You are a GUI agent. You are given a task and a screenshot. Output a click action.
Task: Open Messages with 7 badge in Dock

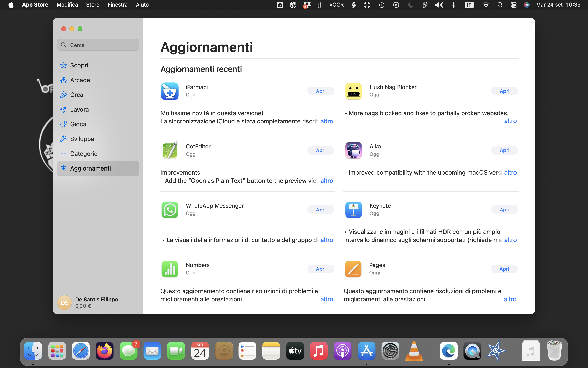coord(129,351)
